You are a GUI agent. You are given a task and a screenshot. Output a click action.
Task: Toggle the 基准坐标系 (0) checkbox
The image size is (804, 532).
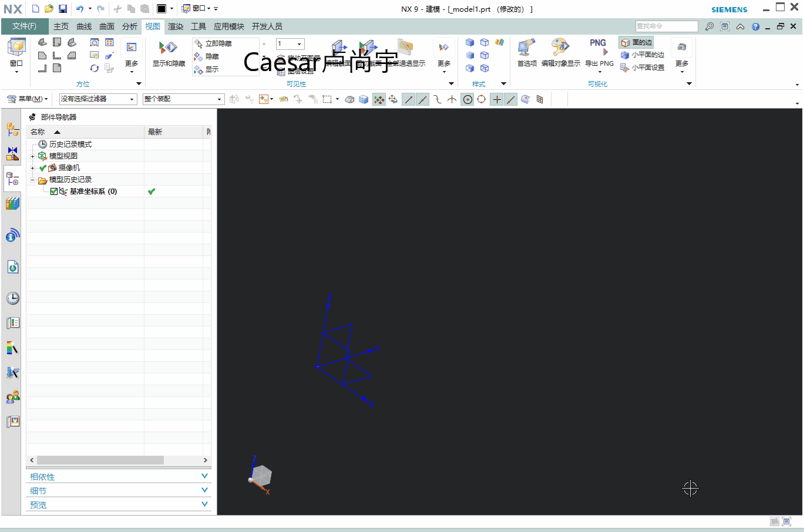click(x=53, y=191)
